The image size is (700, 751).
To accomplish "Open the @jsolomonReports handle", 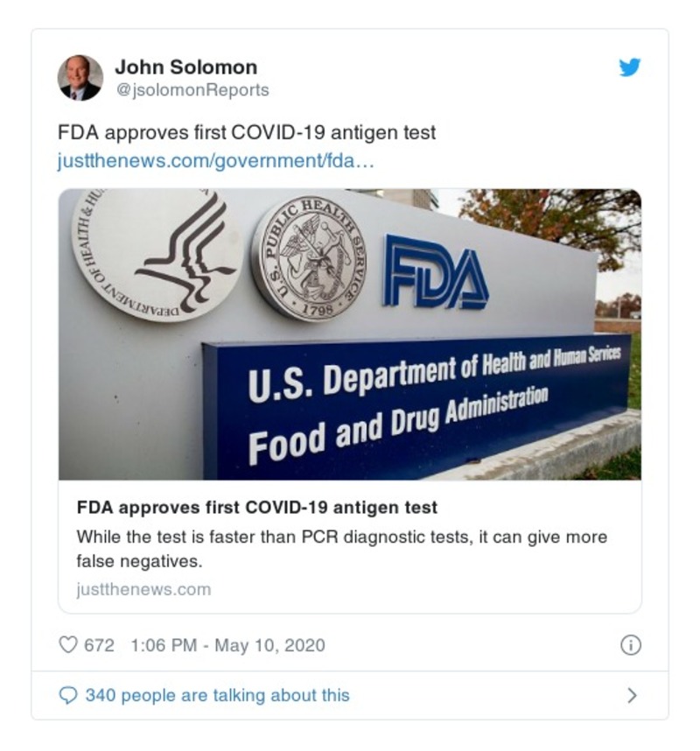I will click(x=192, y=90).
